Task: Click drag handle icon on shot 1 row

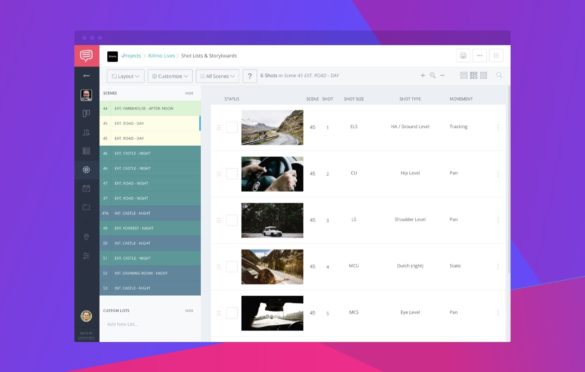Action: (219, 128)
